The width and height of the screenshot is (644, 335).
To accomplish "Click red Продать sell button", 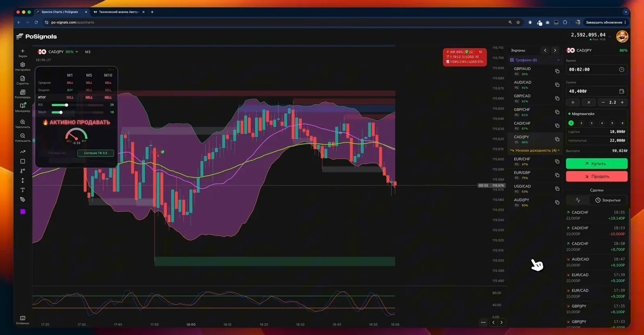I will 597,176.
